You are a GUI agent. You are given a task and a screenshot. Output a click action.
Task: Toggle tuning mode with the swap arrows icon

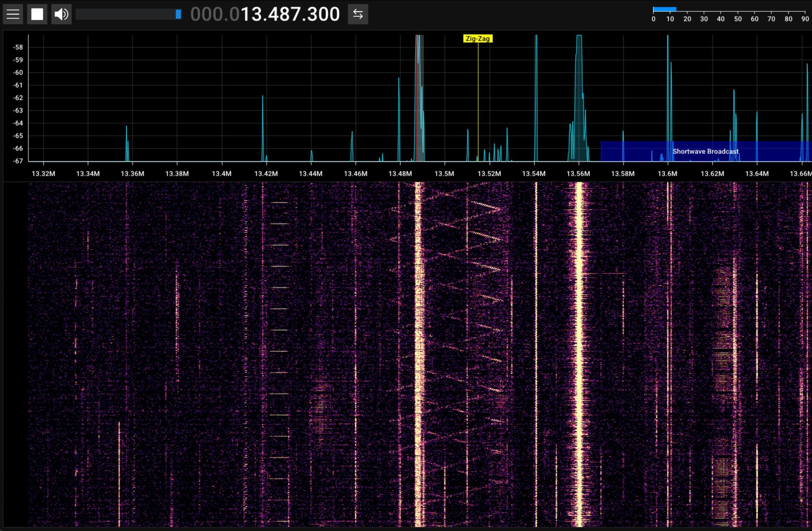click(x=358, y=14)
